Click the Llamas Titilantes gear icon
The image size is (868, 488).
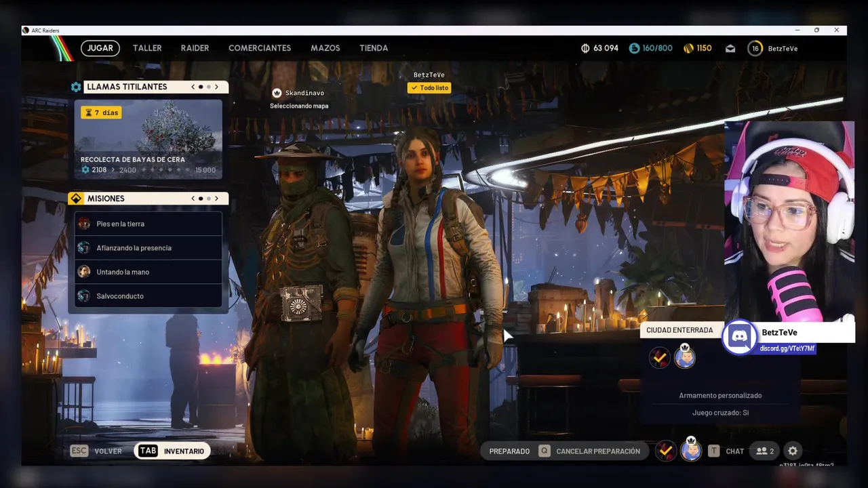[76, 87]
